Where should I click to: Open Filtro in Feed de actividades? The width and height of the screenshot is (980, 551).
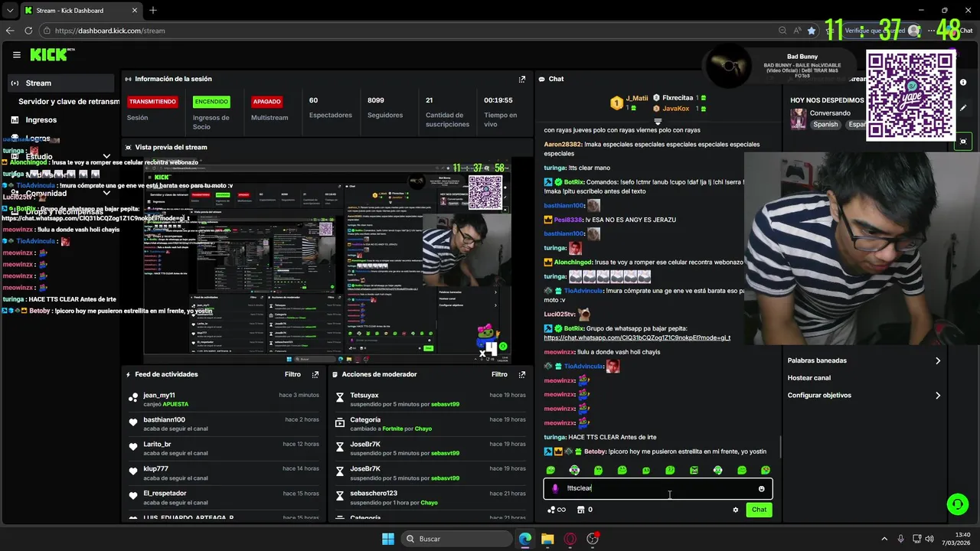[292, 374]
